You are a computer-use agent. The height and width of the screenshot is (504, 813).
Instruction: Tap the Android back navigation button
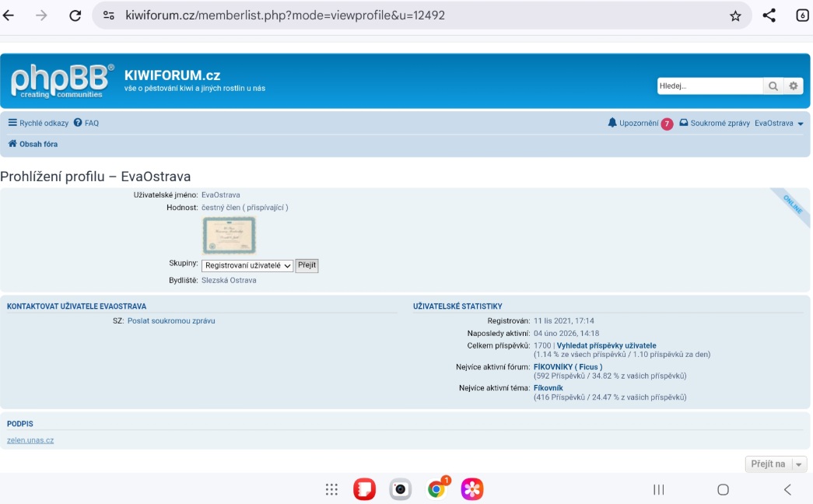[x=787, y=489]
